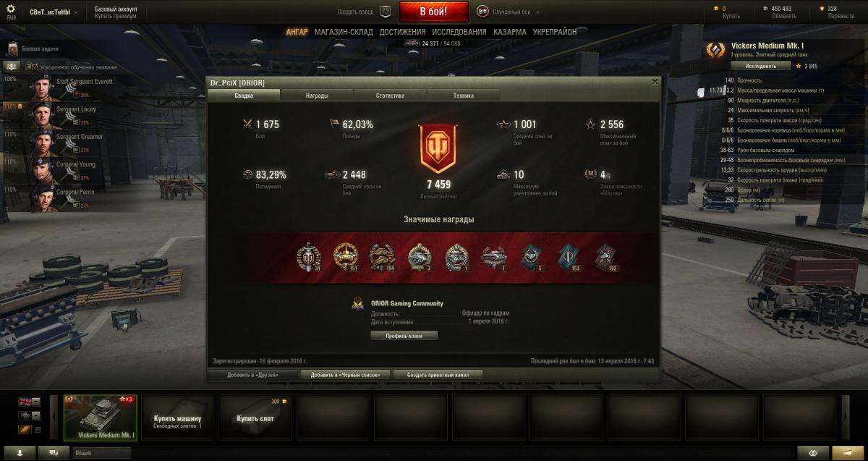The height and width of the screenshot is (461, 868).
Task: Click the platoon shield icon
Action: coord(386,12)
